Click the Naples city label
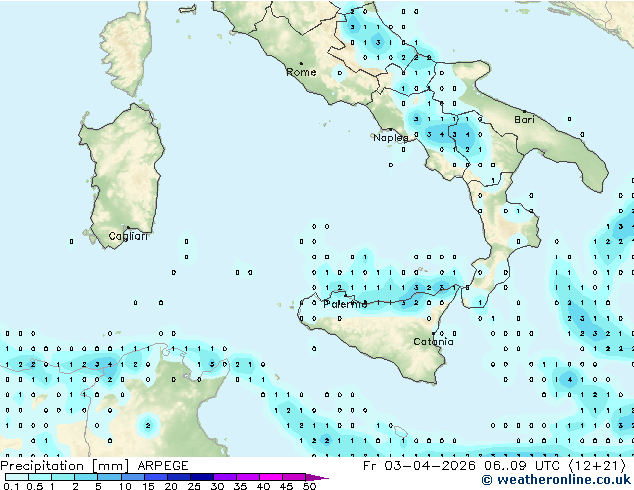 click(391, 138)
